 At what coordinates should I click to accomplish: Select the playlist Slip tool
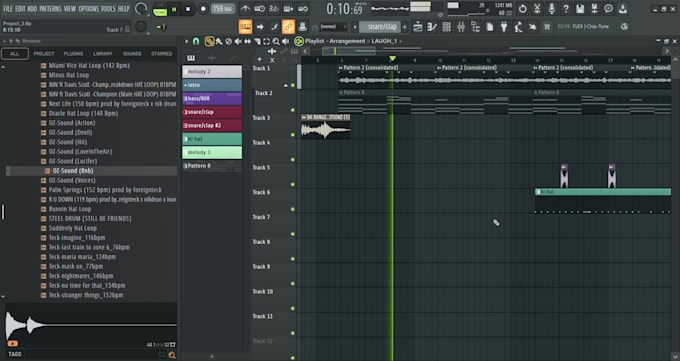coord(248,41)
